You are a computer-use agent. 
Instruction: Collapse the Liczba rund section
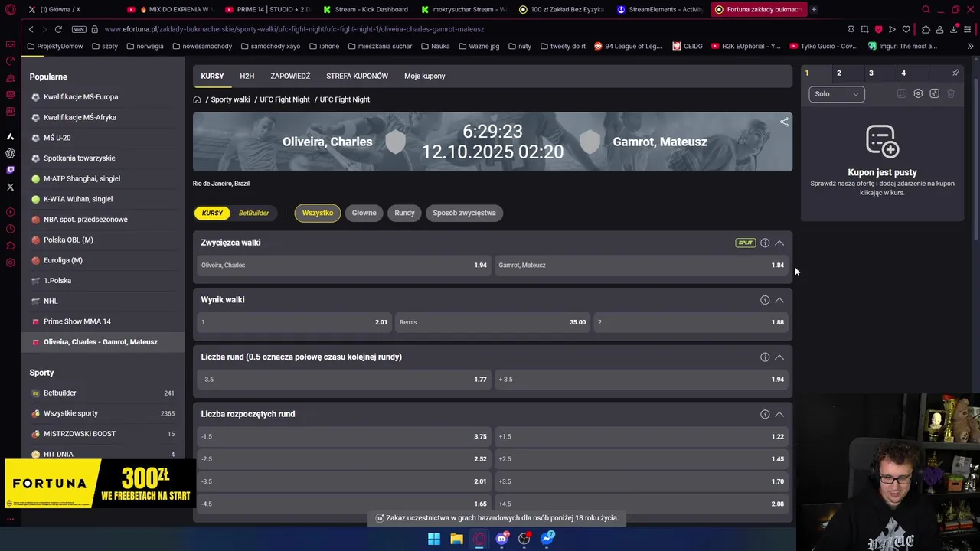779,357
